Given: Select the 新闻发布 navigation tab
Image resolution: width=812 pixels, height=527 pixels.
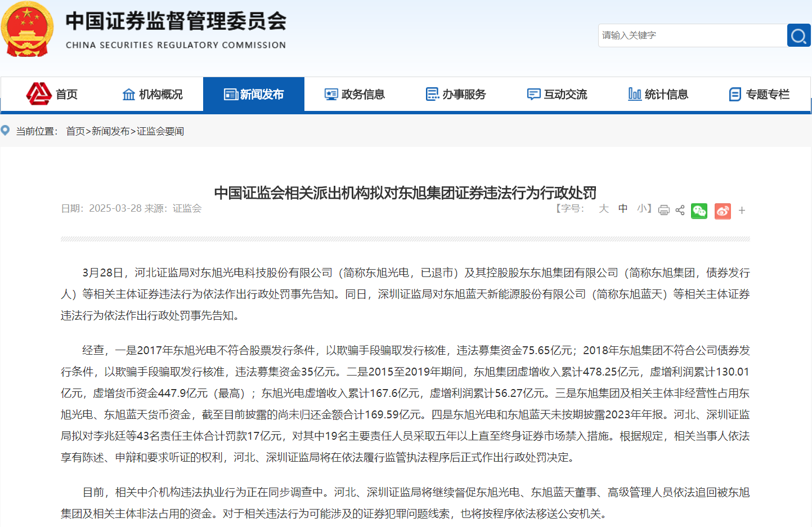Looking at the screenshot, I should coord(254,95).
